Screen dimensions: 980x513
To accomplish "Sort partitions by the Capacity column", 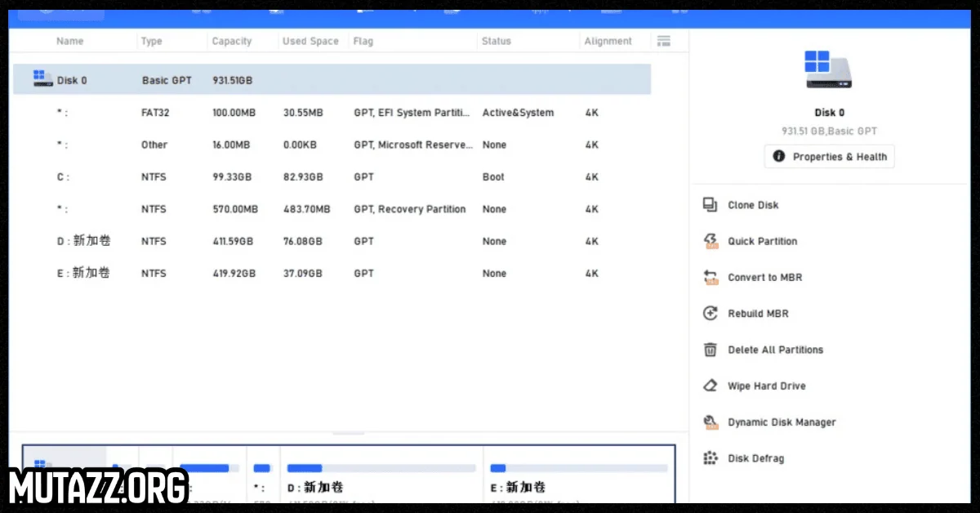I will coord(231,40).
